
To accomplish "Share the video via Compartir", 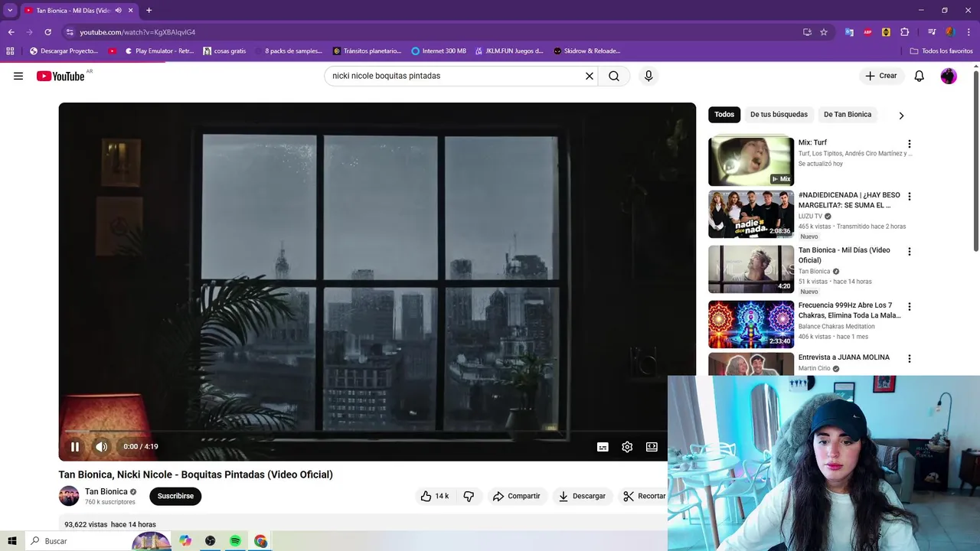I will tap(517, 496).
